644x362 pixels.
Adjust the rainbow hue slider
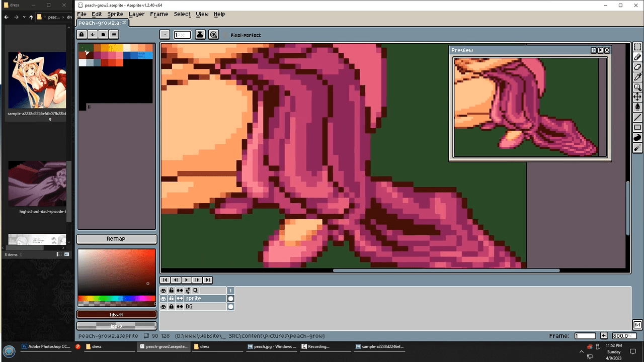point(116,298)
